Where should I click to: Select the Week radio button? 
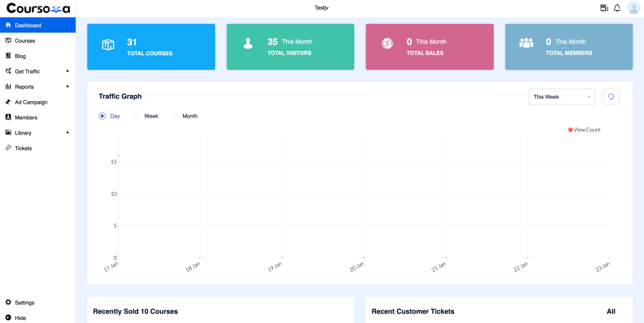pyautogui.click(x=137, y=116)
